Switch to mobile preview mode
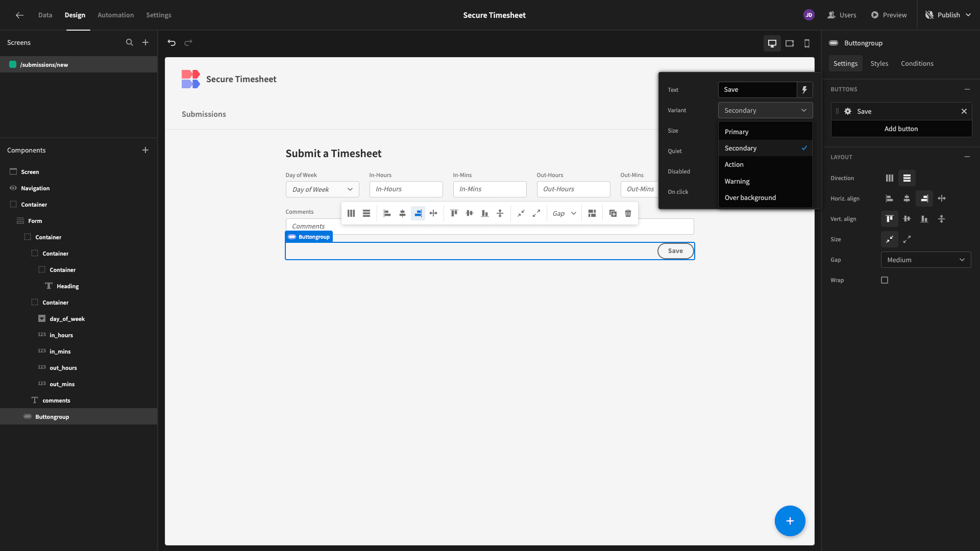Screen dimensions: 980x551 (807, 43)
